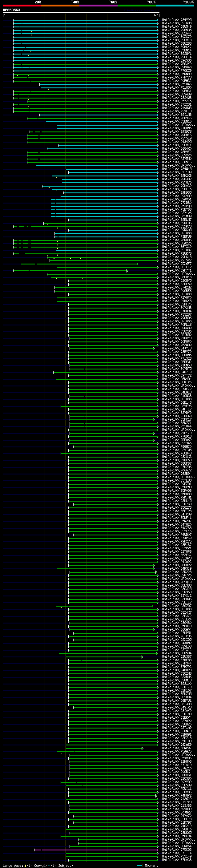This screenshot has width=197, height=868.
Task: Open hit UniRef100_Q9AV51
Action: [177, 200]
